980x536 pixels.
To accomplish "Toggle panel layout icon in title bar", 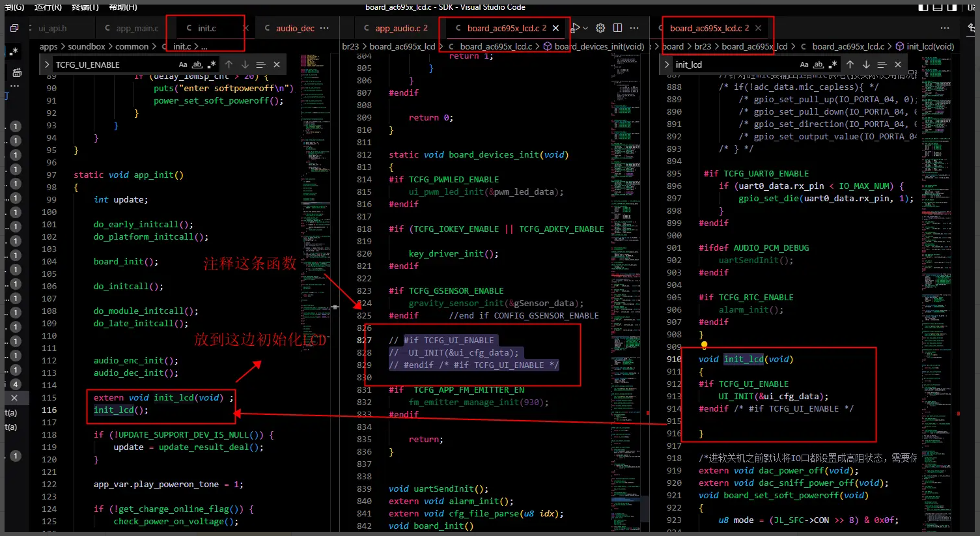I will pos(938,7).
